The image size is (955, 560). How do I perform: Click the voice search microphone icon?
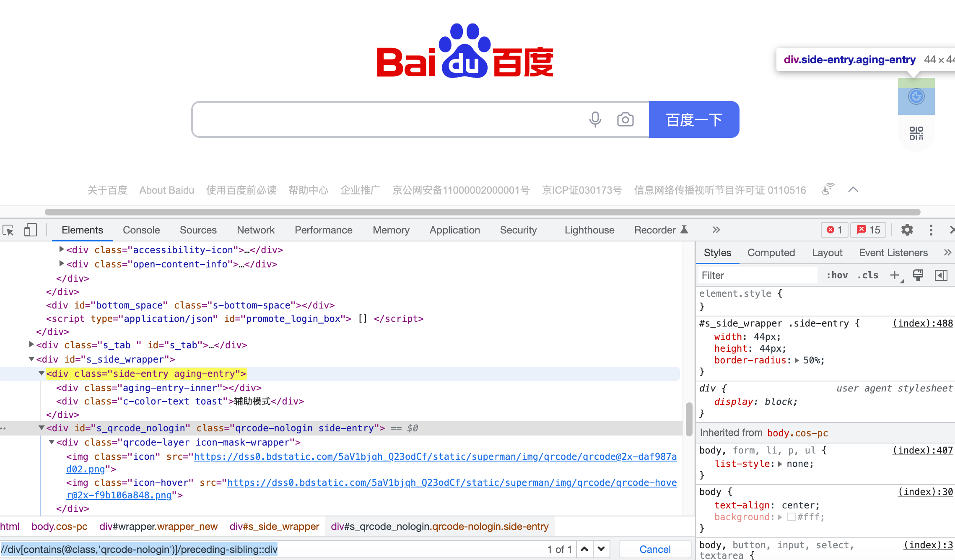point(595,119)
